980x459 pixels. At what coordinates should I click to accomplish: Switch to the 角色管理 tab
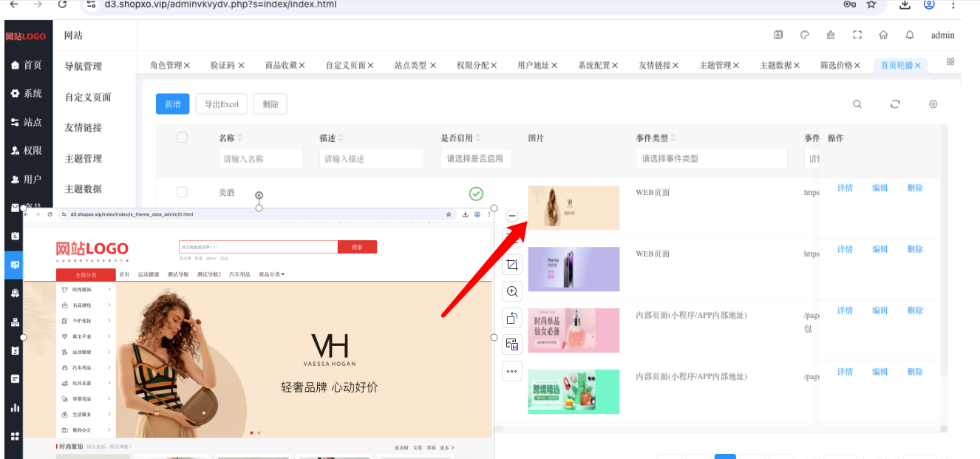(x=166, y=65)
